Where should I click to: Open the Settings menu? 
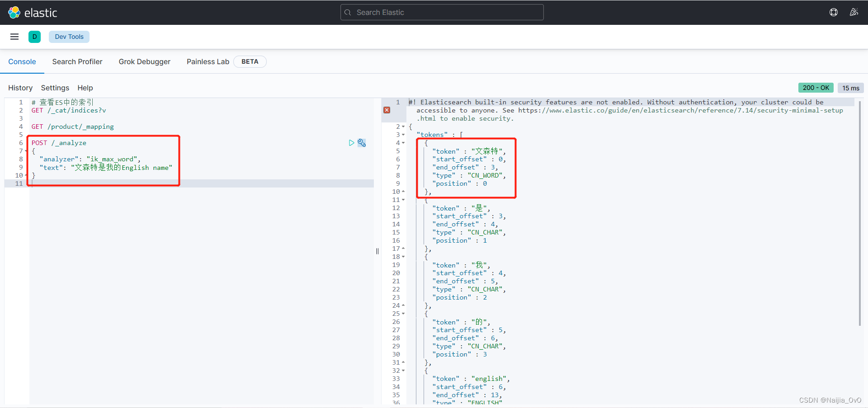point(55,88)
